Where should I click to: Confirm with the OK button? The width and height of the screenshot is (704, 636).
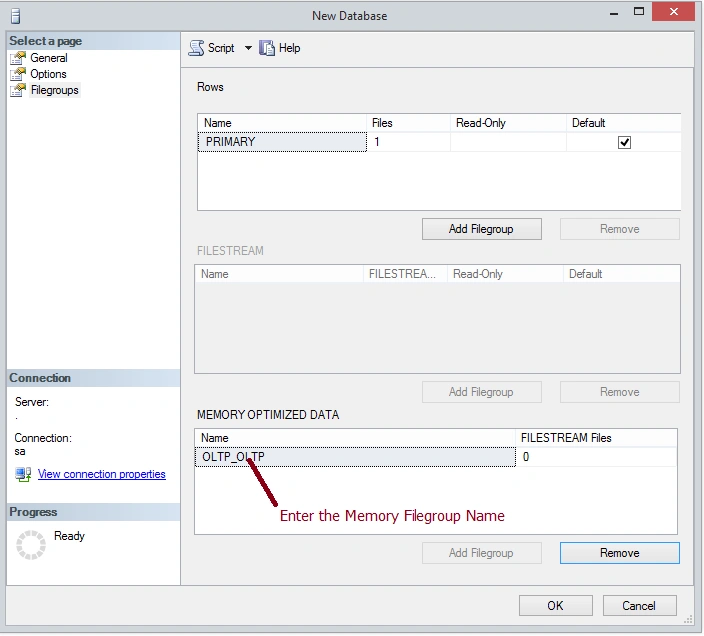pyautogui.click(x=555, y=606)
